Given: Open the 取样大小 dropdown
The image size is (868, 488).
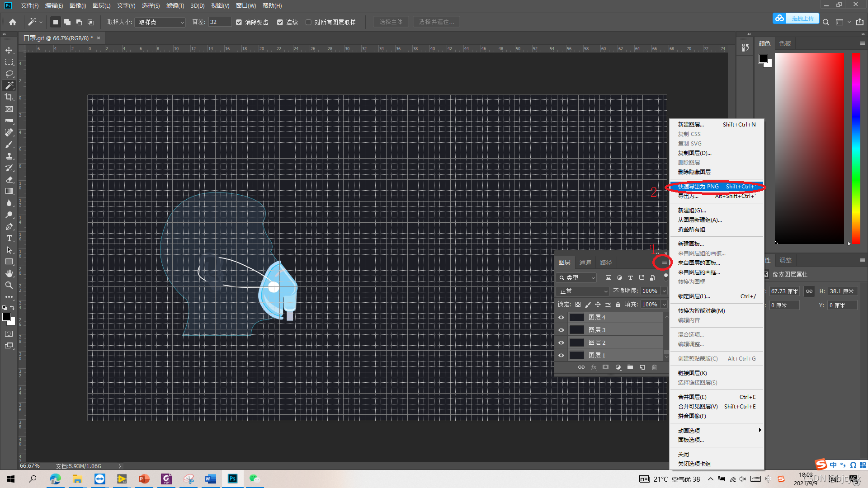Looking at the screenshot, I should pos(160,22).
